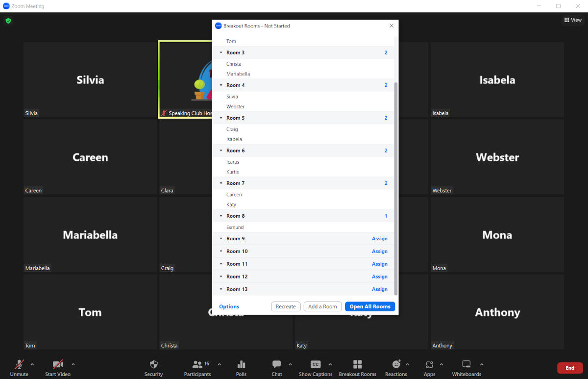Collapse Room 6 in the breakout list
588x379 pixels.
click(x=221, y=151)
